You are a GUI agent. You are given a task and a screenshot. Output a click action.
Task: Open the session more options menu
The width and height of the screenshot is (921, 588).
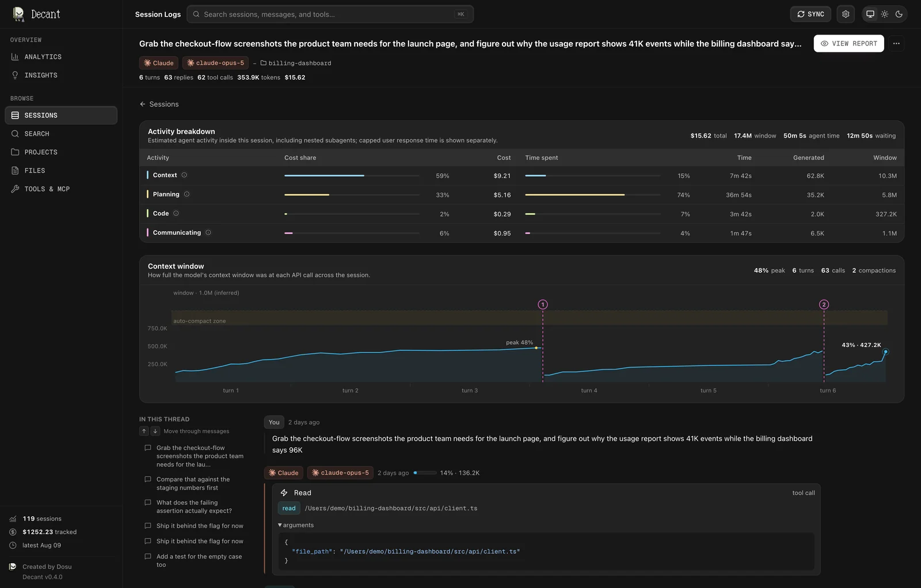pos(896,44)
